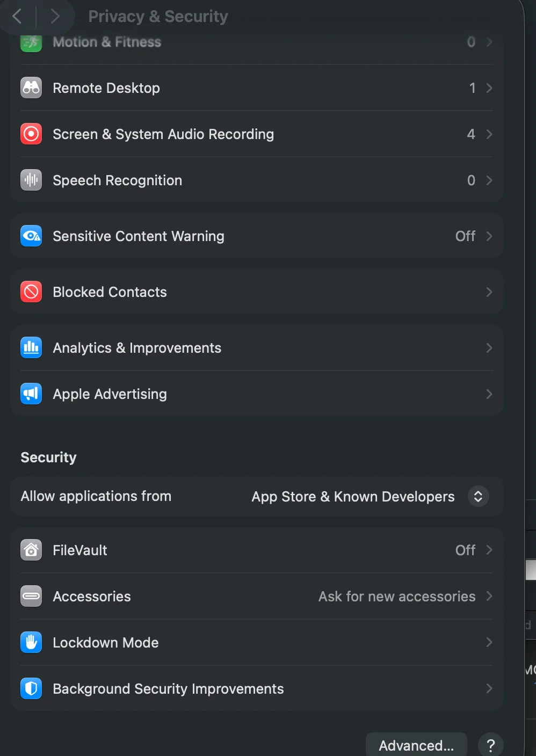This screenshot has height=756, width=536.
Task: Expand Analytics & Improvements chevron
Action: pos(489,348)
